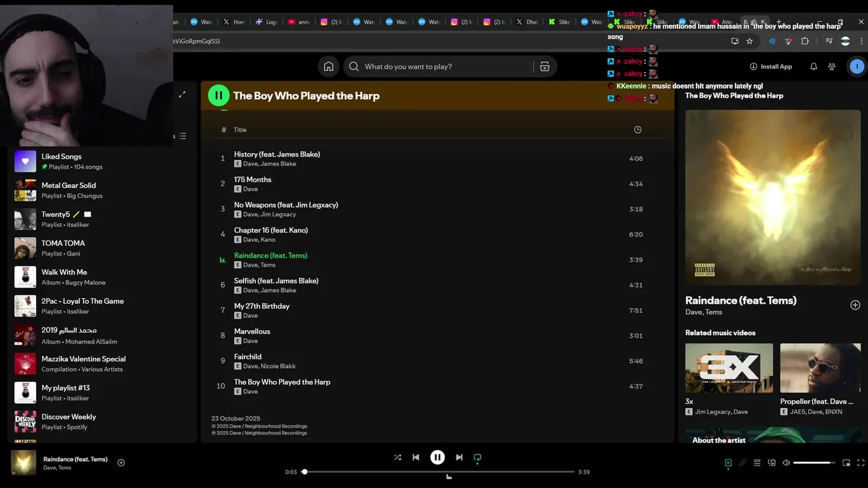Sort tracks by the duration clock icon
The height and width of the screenshot is (488, 868).
637,129
